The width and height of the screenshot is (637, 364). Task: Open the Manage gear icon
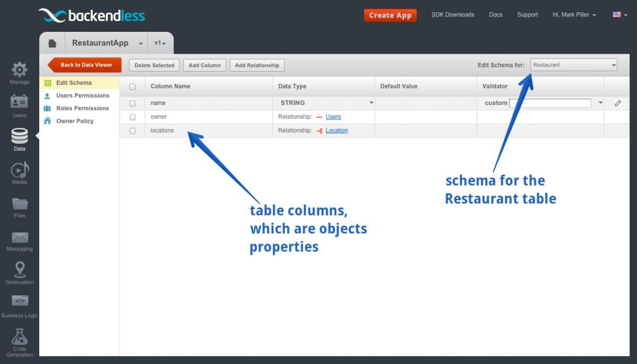19,70
